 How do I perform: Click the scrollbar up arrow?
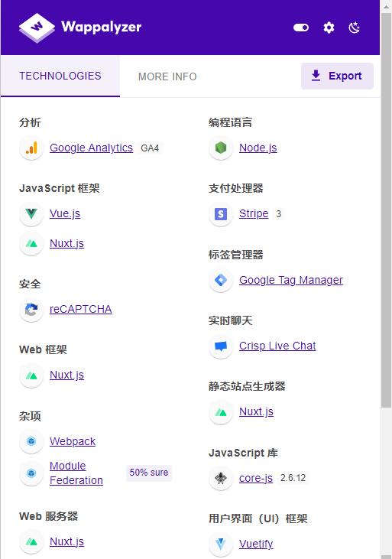[x=386, y=6]
